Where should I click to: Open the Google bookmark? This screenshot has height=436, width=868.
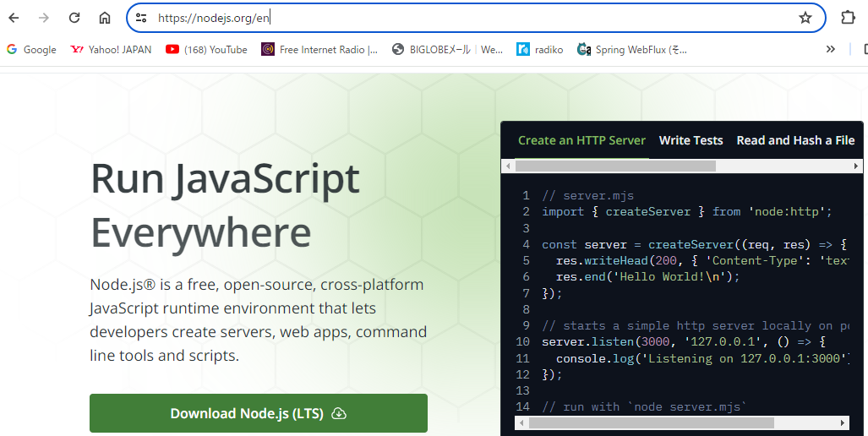pyautogui.click(x=31, y=49)
